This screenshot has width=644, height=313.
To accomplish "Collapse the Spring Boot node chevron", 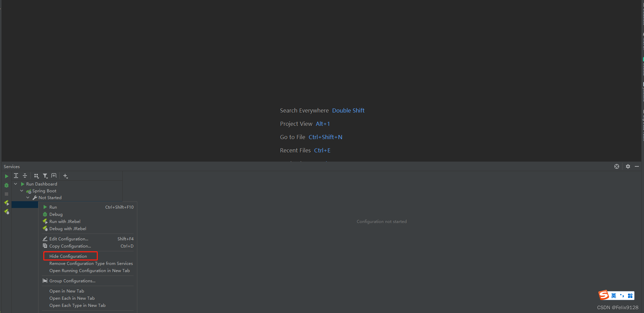I will 22,191.
